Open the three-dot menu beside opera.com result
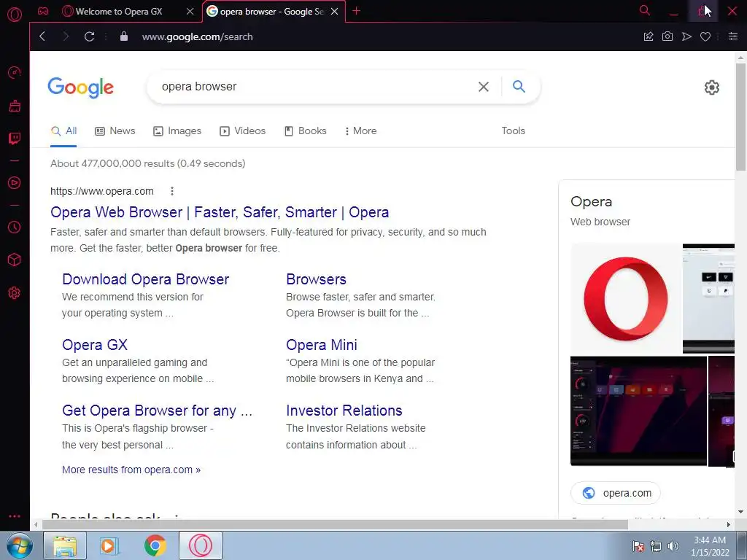This screenshot has width=747, height=560. [172, 191]
